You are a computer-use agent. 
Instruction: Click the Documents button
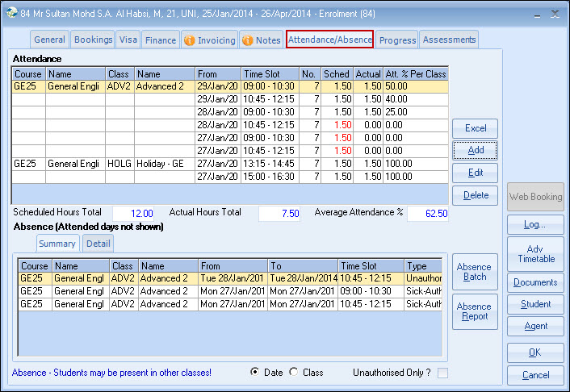point(535,282)
